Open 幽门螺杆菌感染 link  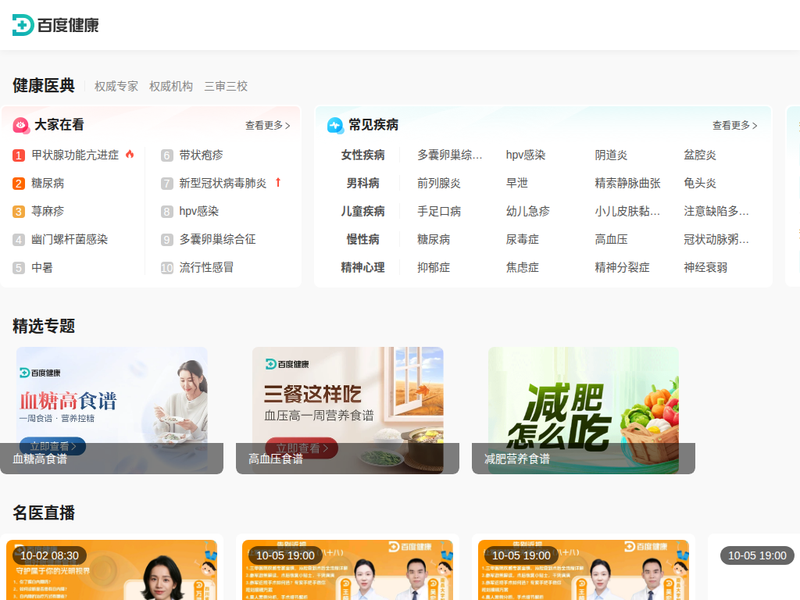(x=69, y=239)
